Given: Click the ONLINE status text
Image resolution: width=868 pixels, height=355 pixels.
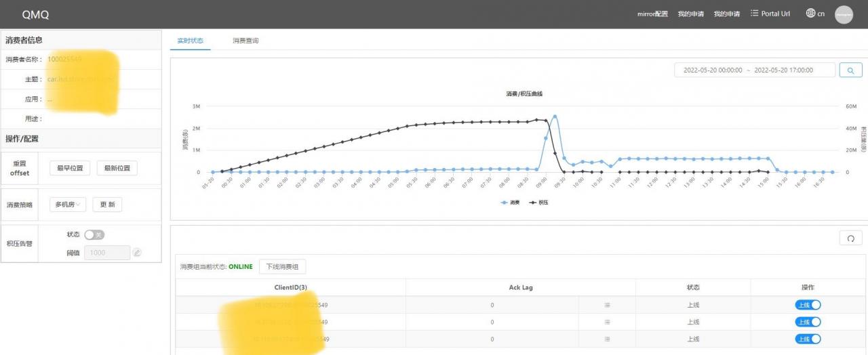Looking at the screenshot, I should [x=240, y=267].
